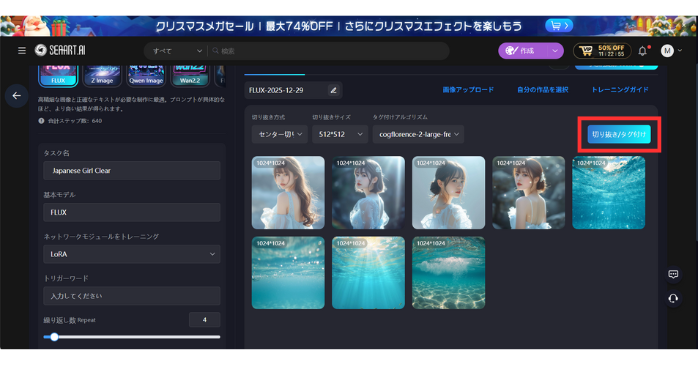Click the タグ付けアルゴリズム label
Screen dimensions: 698x365
[400, 117]
